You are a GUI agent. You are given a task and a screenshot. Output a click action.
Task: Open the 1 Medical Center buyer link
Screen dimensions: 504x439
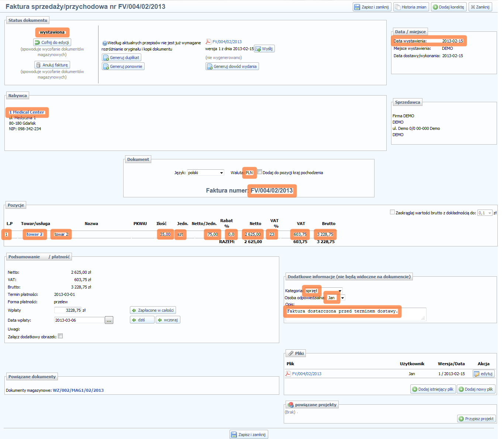coord(27,112)
